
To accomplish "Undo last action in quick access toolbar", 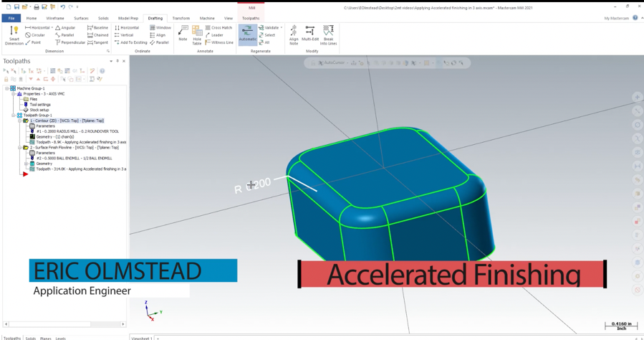I will tap(62, 7).
